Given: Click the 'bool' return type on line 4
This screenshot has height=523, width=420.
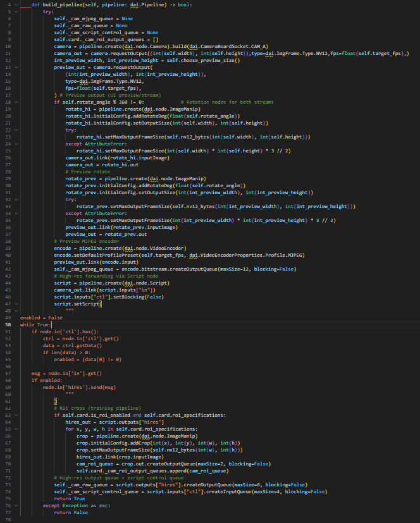Looking at the screenshot, I should click(183, 5).
